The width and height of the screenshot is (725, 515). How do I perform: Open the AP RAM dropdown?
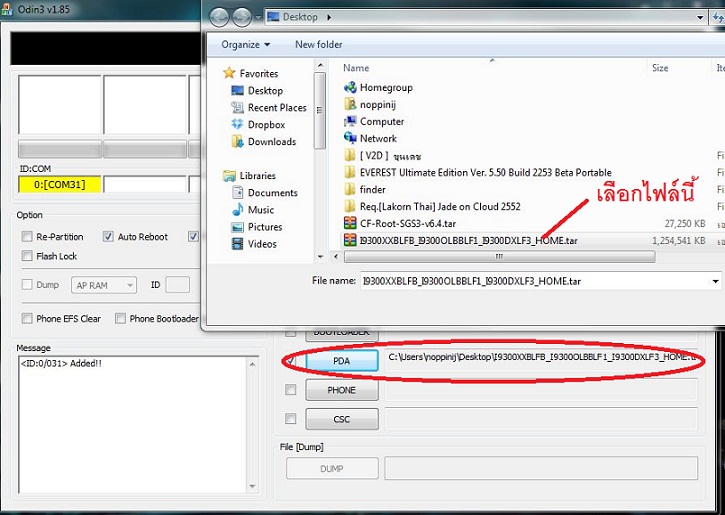point(104,285)
